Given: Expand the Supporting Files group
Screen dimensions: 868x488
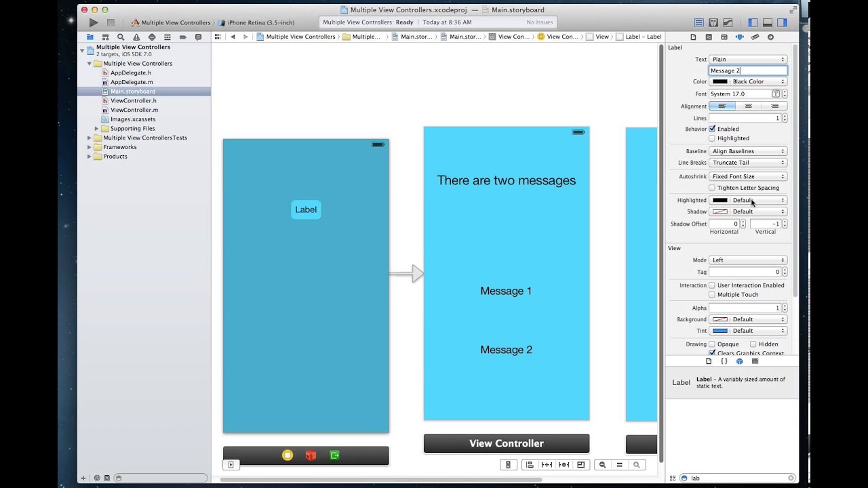Looking at the screenshot, I should [x=96, y=129].
